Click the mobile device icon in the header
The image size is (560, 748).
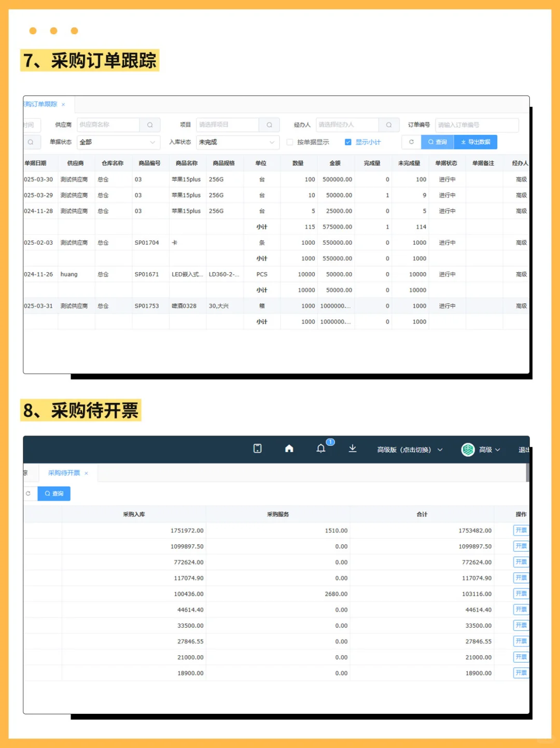[257, 449]
